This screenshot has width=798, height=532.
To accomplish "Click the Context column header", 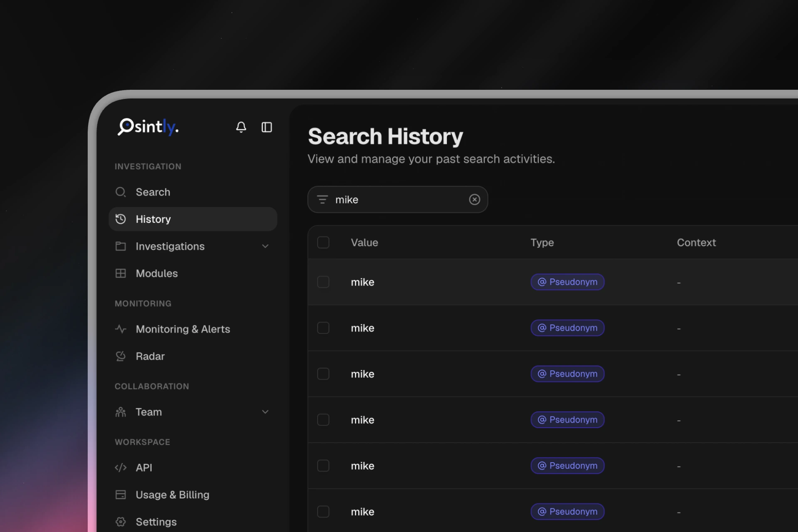I will coord(696,242).
